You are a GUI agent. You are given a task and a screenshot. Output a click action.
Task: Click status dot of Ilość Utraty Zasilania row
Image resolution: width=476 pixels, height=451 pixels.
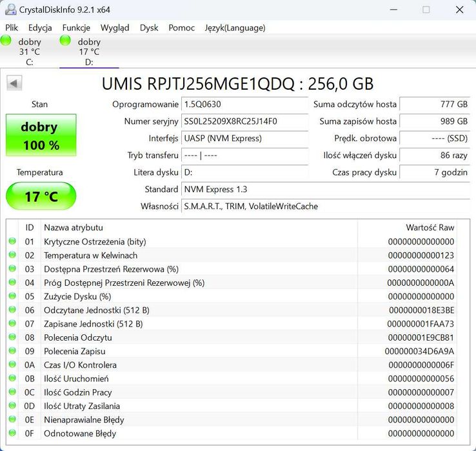pyautogui.click(x=12, y=405)
